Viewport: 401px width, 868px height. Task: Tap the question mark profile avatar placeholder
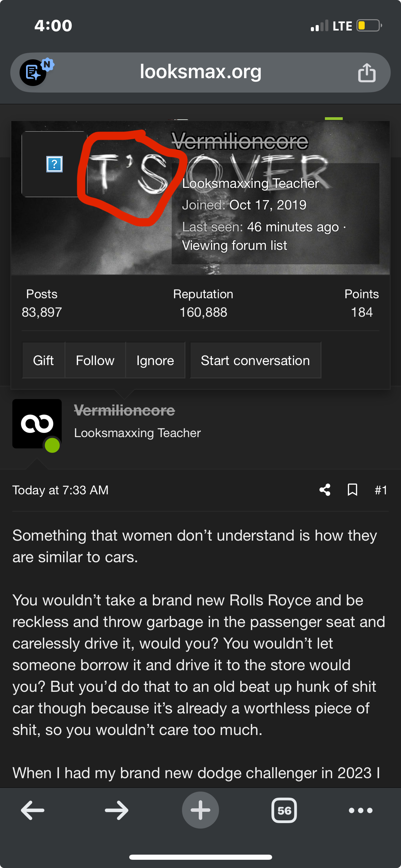[54, 164]
